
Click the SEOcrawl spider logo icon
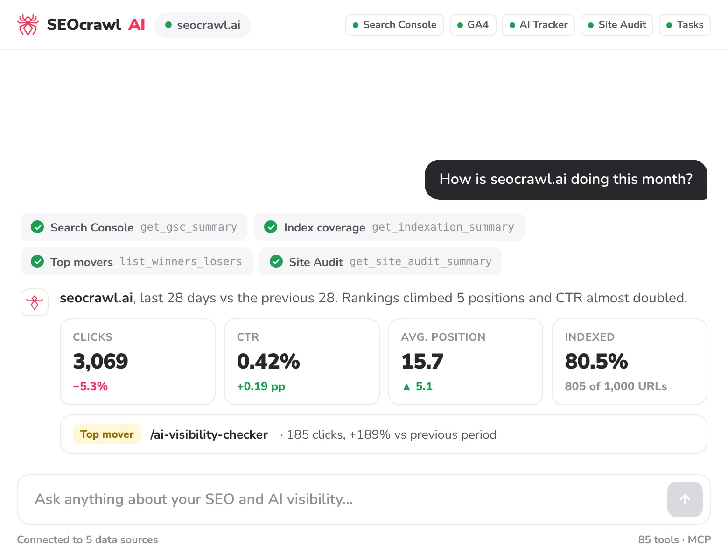coord(28,25)
